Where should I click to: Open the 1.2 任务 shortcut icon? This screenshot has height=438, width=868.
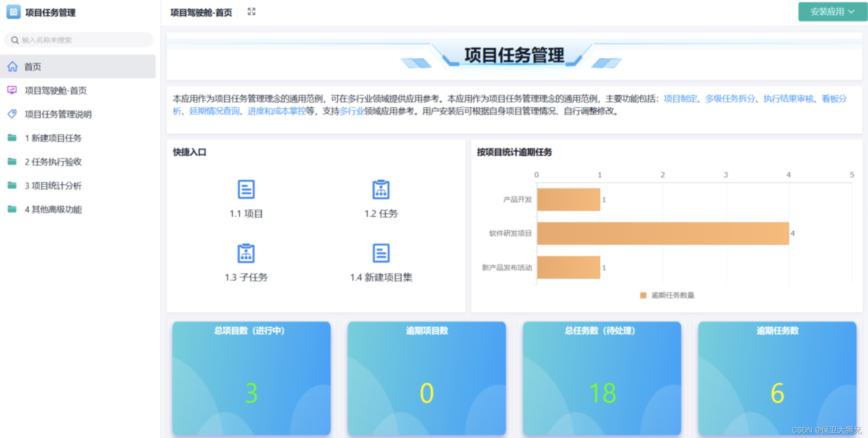coord(381,190)
